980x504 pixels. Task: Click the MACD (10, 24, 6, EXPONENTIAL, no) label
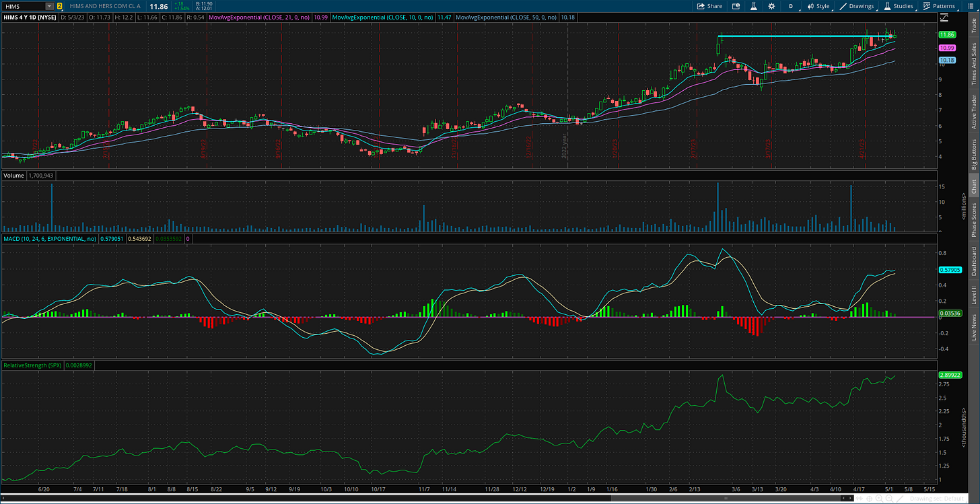50,239
